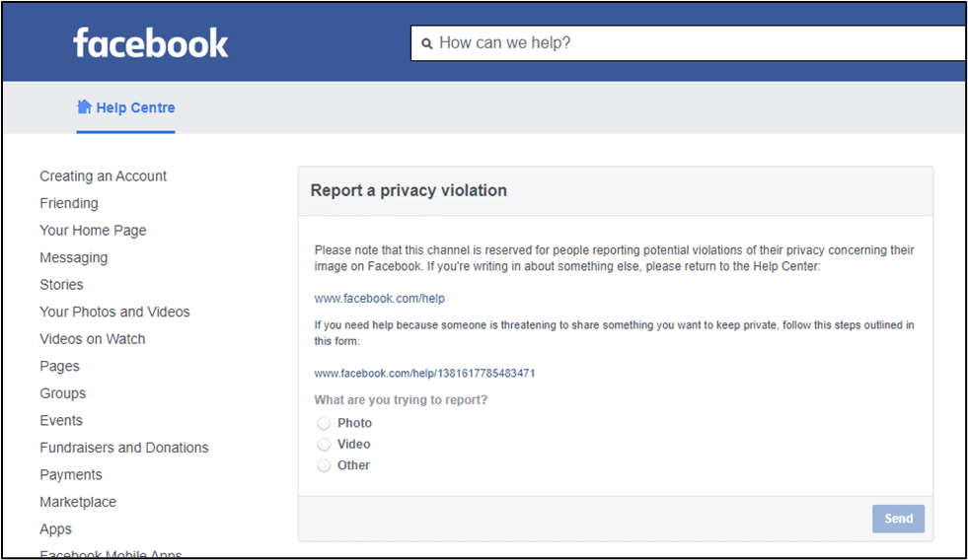This screenshot has width=968, height=560.
Task: Click the search magnifier icon
Action: coord(426,43)
